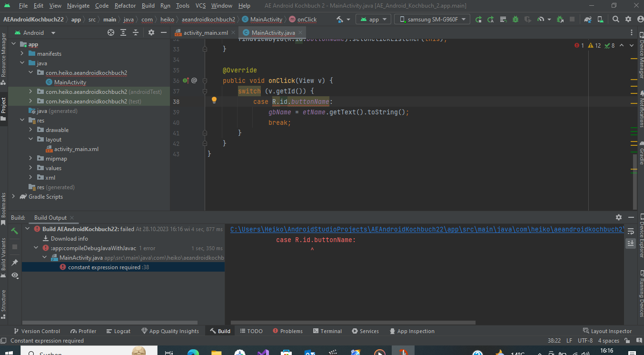Select the constant expression required error entry
644x355 pixels.
[x=105, y=267]
